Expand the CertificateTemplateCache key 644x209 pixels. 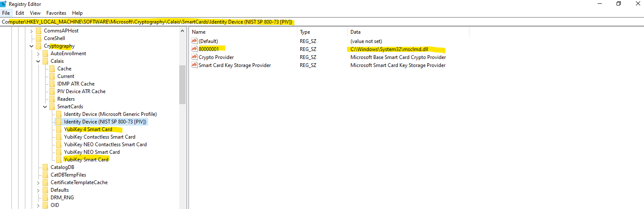[x=38, y=182]
